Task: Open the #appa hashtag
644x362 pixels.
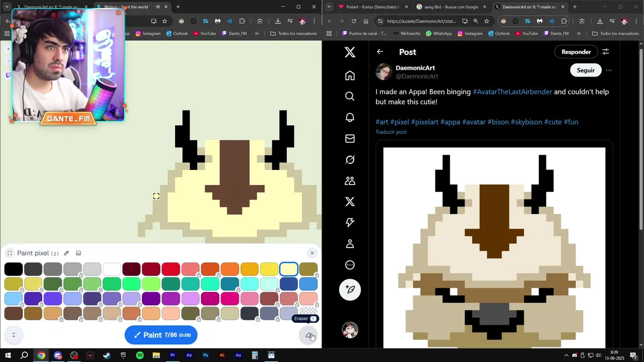Action: [x=450, y=122]
